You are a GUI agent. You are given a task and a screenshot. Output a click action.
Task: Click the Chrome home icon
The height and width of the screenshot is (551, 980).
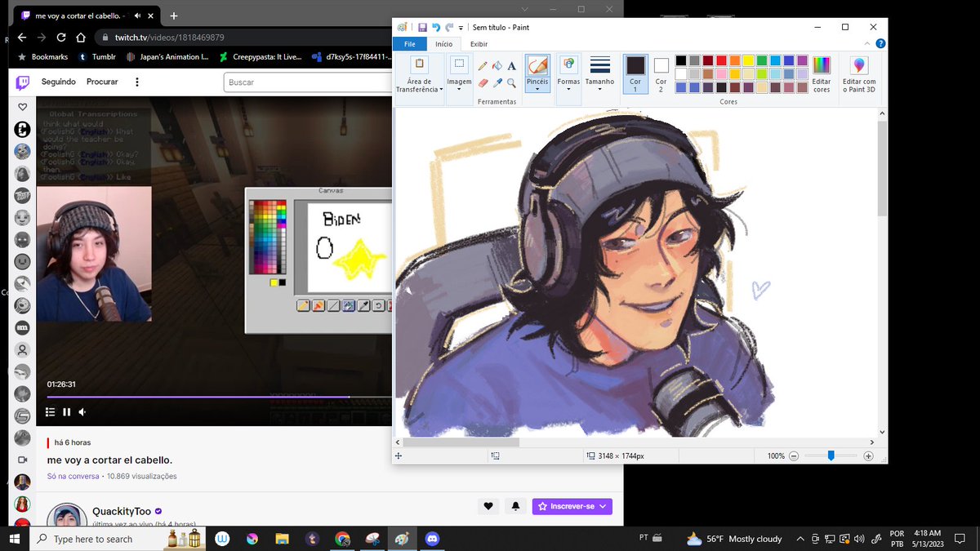81,38
